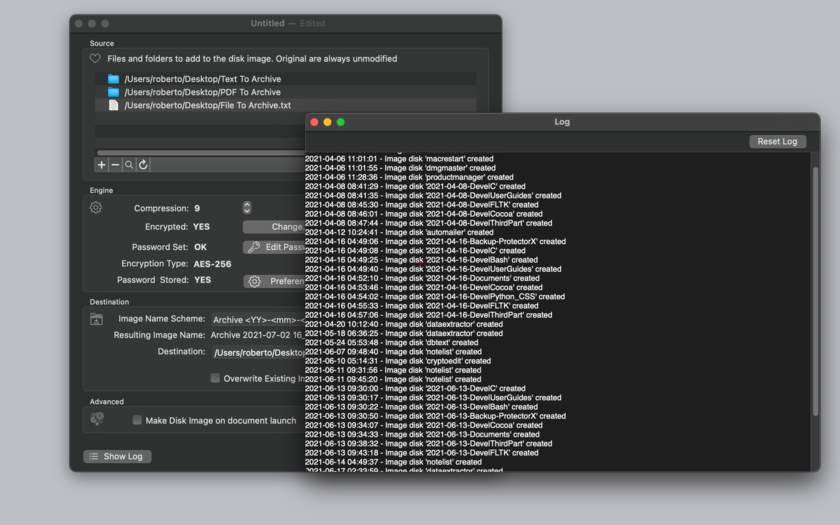840x525 pixels.
Task: Click folder icon of Text To Archive
Action: tap(113, 79)
